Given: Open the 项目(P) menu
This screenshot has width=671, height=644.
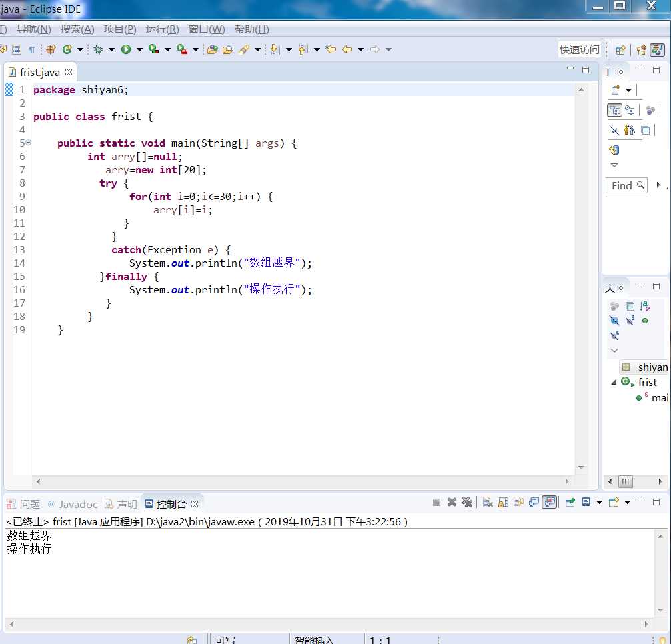Looking at the screenshot, I should [120, 29].
